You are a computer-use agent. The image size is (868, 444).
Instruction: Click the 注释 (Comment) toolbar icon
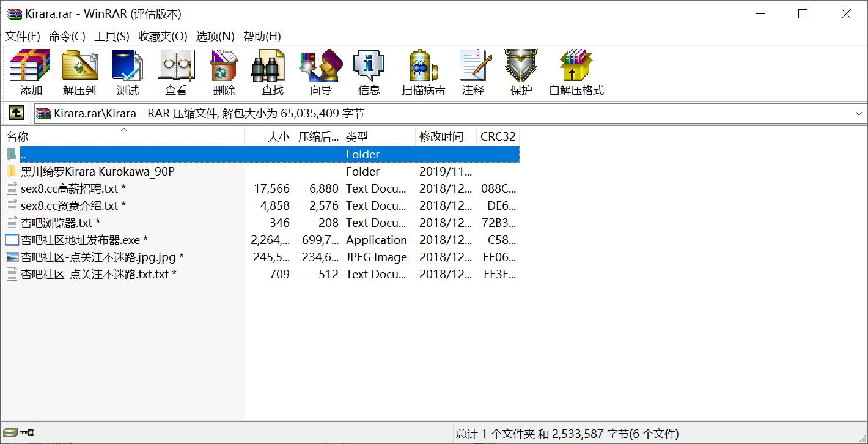point(475,65)
